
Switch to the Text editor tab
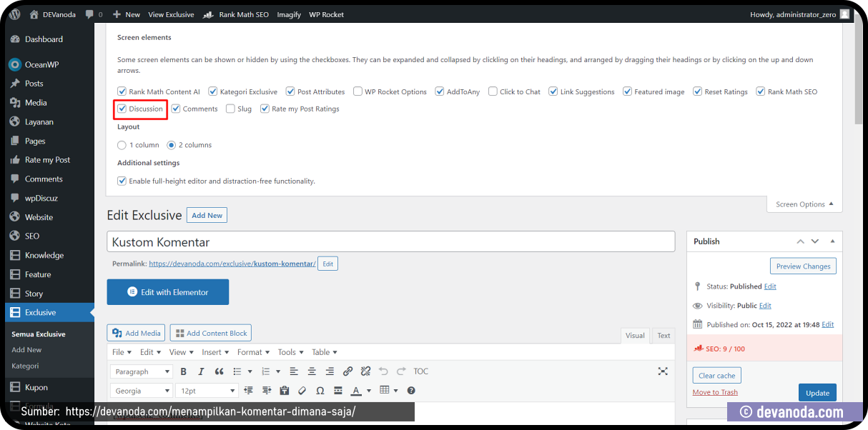pyautogui.click(x=664, y=336)
